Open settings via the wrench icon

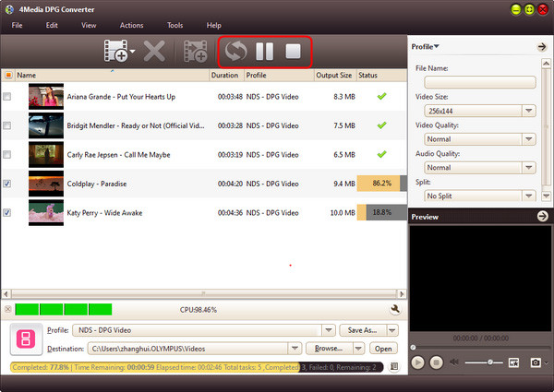pyautogui.click(x=394, y=309)
